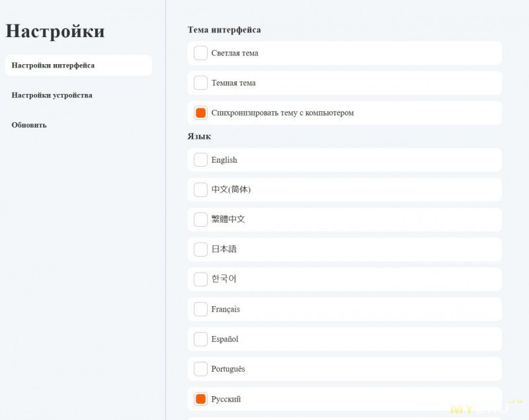Select the 繁體中文 language checkbox

click(x=200, y=220)
